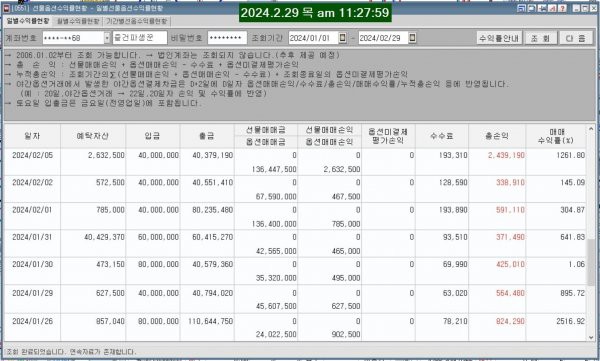Open the 기간별선옵수익률현황 tab
Image resolution: width=600 pixels, height=361 pixels.
pyautogui.click(x=137, y=21)
